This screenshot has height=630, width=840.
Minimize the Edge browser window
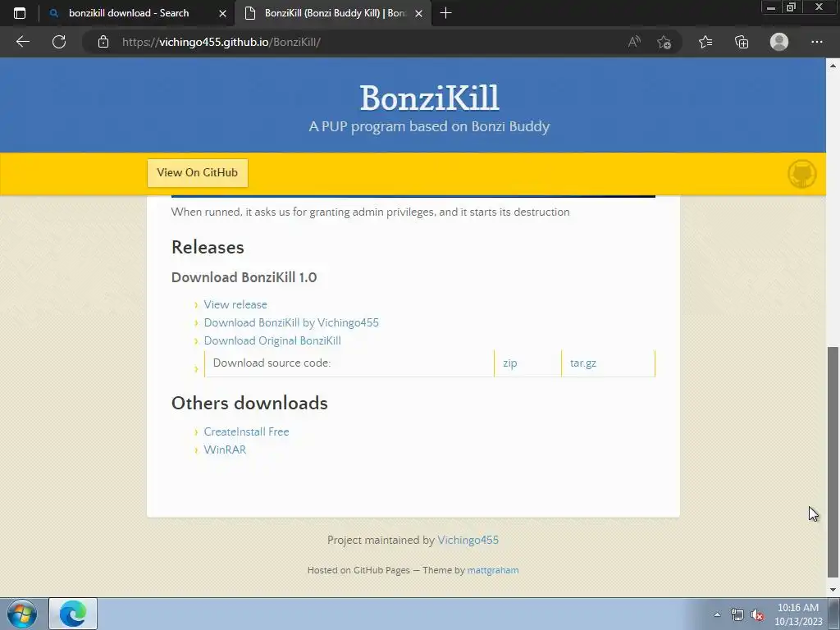pyautogui.click(x=771, y=7)
